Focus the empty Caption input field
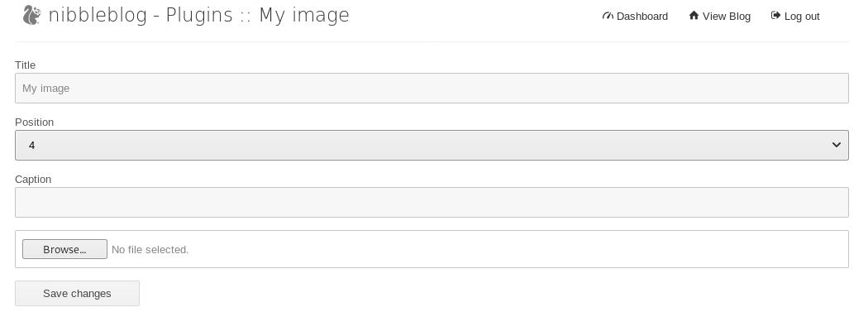Viewport: 868px width, 312px height. pos(432,202)
